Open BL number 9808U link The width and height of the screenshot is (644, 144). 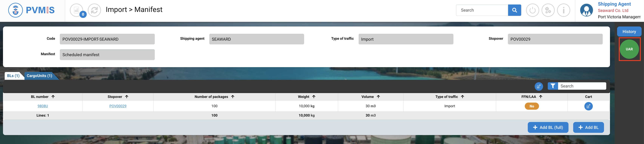tap(43, 106)
